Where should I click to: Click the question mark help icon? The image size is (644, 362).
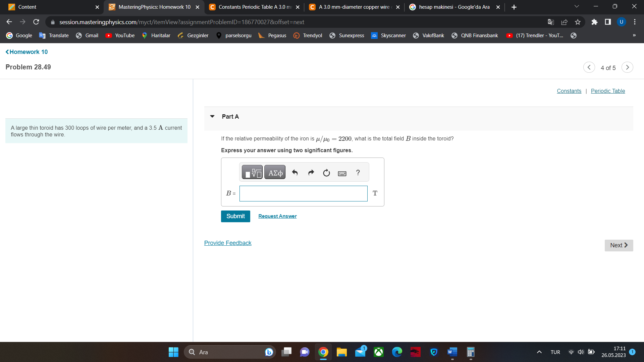tap(358, 173)
